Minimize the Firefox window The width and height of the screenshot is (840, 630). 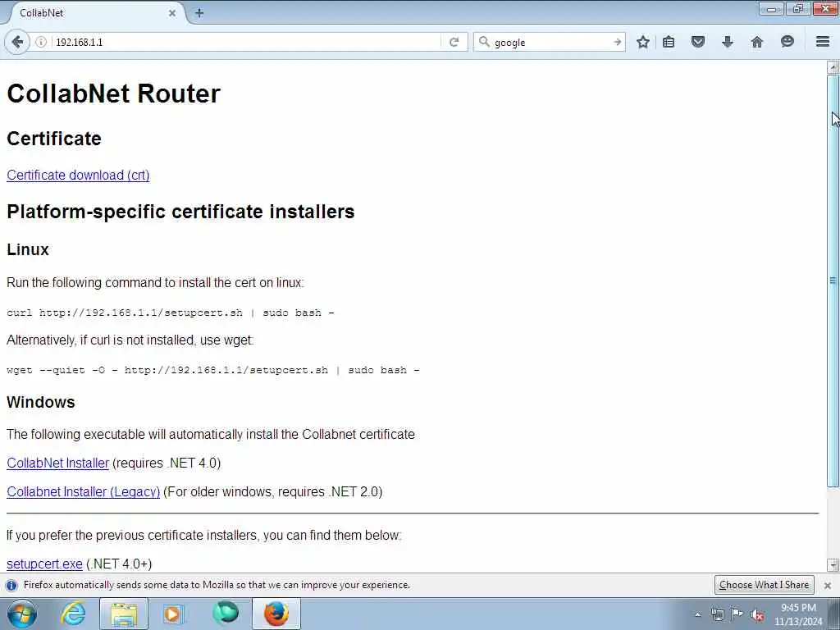pyautogui.click(x=771, y=8)
